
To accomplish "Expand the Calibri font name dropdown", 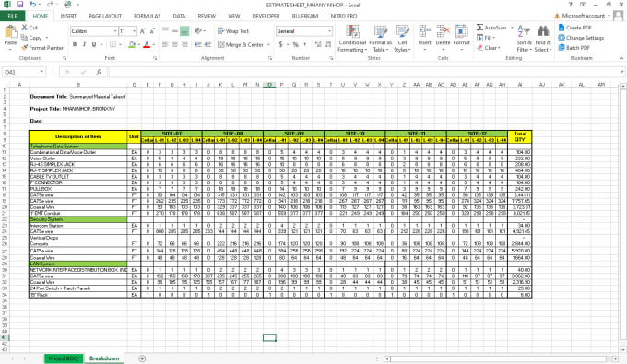I will click(x=115, y=31).
